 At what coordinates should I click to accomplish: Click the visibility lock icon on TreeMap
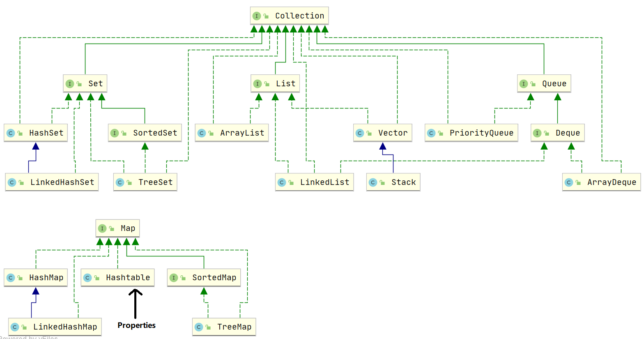click(208, 327)
